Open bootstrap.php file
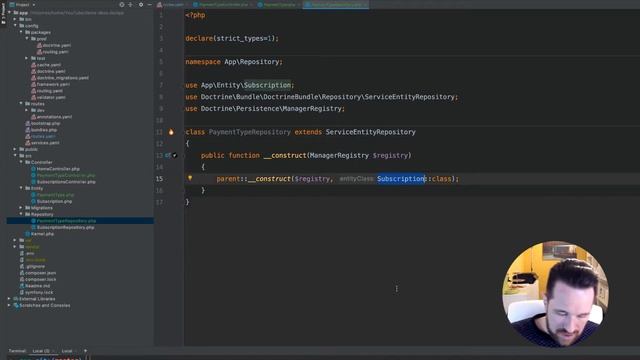 (x=45, y=123)
